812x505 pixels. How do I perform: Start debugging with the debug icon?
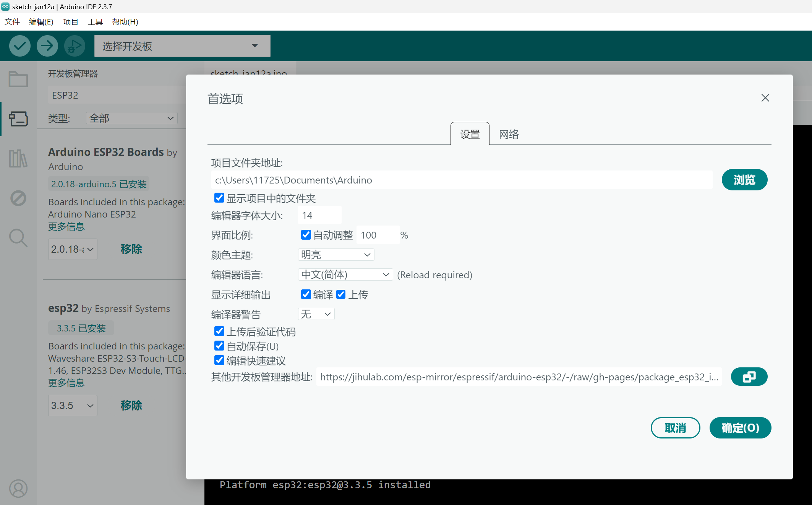(75, 46)
